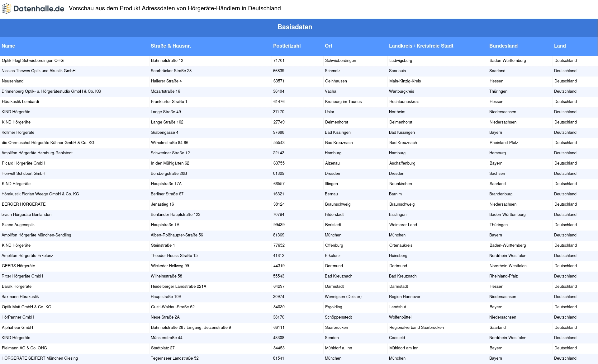
Task: Click page title Vorschau aus dem Produkt
Action: point(175,8)
